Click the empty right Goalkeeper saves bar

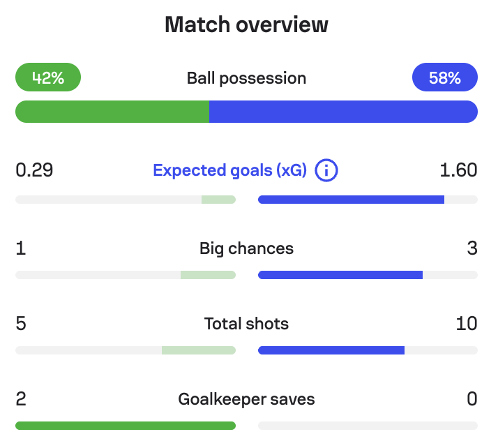tap(368, 426)
